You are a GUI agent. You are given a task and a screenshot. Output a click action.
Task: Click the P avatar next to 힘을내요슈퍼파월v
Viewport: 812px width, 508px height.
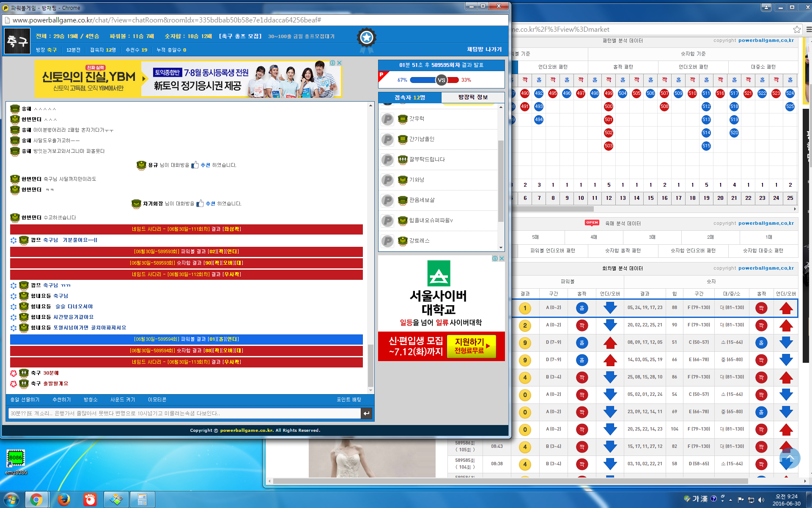(387, 221)
